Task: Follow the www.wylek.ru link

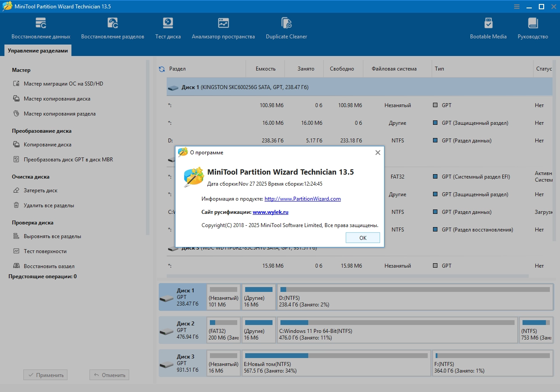Action: point(270,212)
